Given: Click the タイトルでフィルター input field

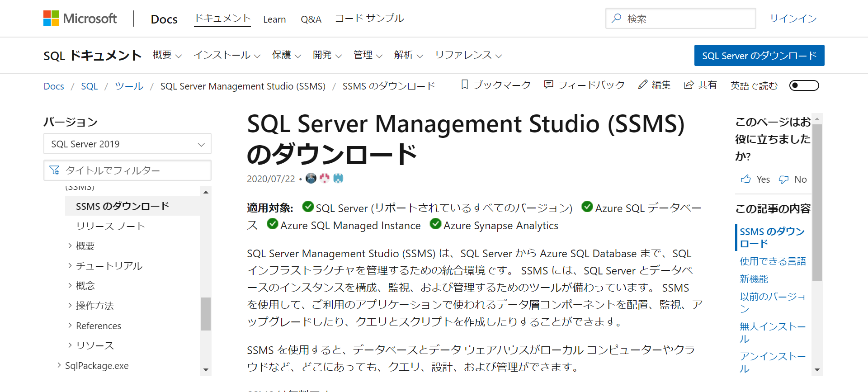Looking at the screenshot, I should click(x=127, y=170).
